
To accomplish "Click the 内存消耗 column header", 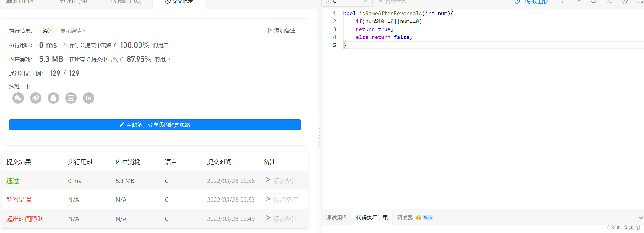I will click(128, 162).
